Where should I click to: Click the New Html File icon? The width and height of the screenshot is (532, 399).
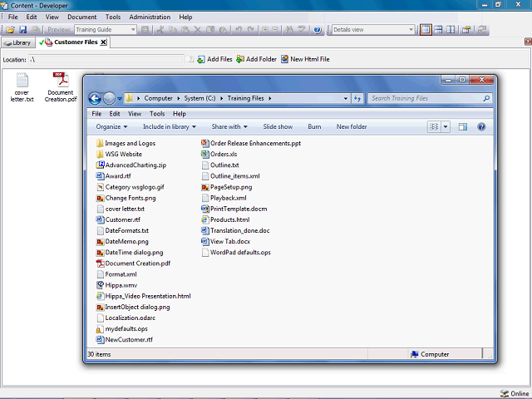284,59
